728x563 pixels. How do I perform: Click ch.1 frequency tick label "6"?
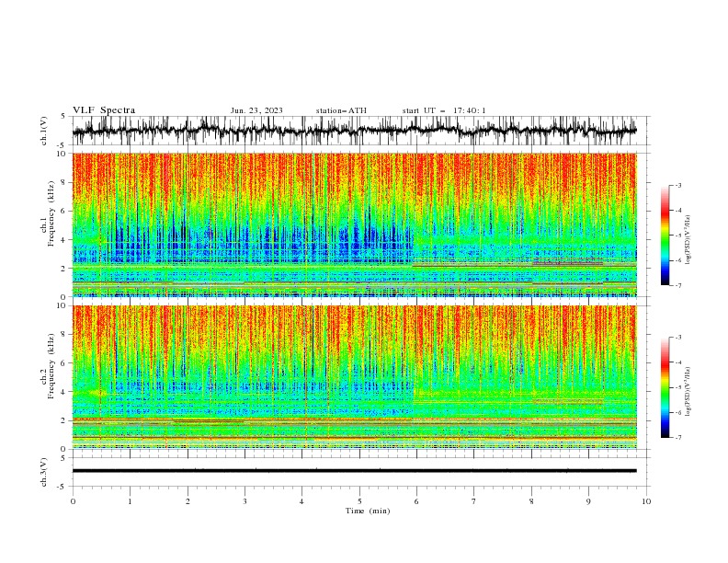pos(64,211)
